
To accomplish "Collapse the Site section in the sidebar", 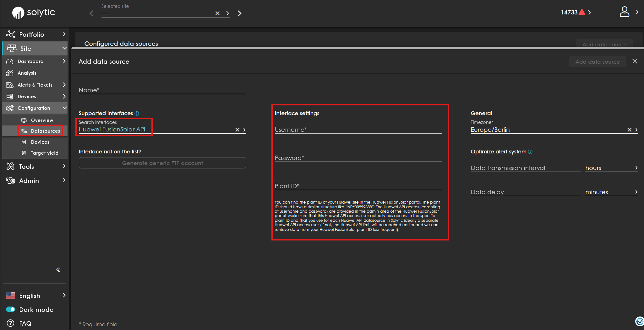I will point(64,48).
